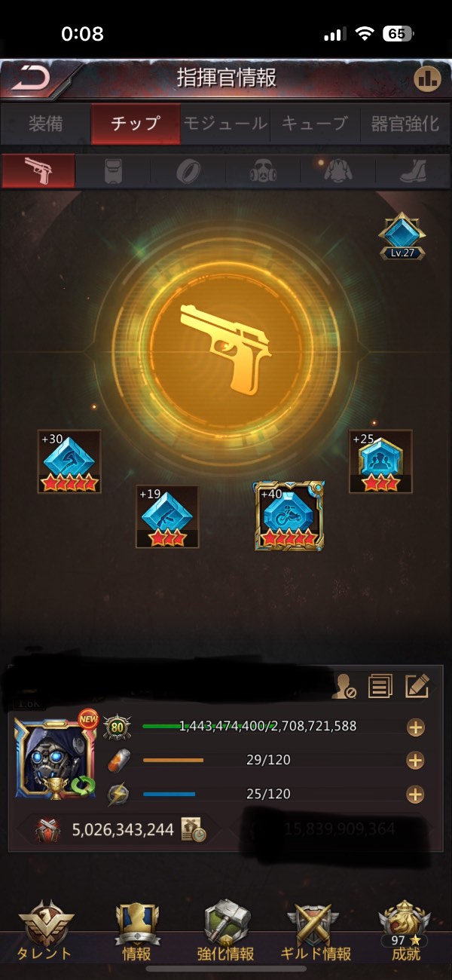Select the gas mask slot icon
The image size is (452, 980).
[264, 171]
